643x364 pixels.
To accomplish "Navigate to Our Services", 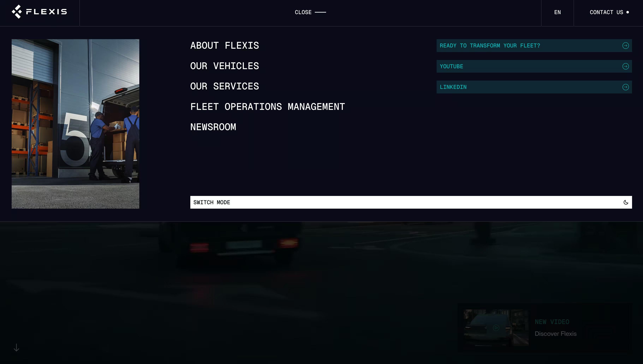I will click(x=224, y=86).
